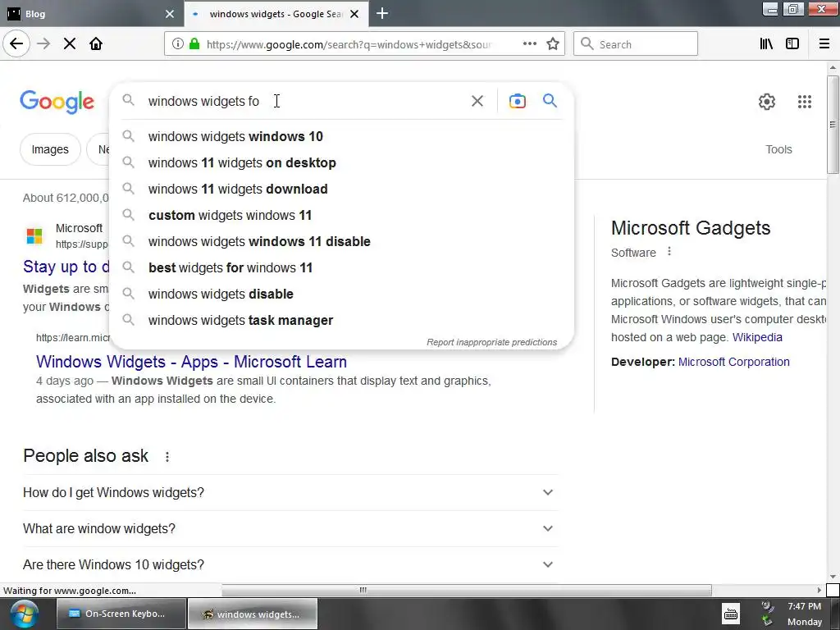The width and height of the screenshot is (840, 630).
Task: Follow the Wikipedia link
Action: [757, 337]
